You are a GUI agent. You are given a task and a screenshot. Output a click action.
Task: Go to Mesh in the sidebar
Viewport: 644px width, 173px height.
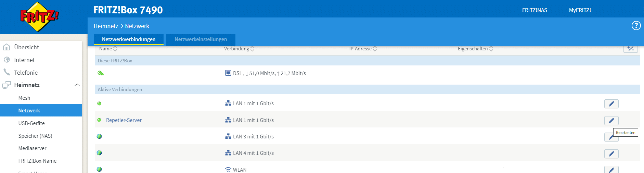click(24, 98)
